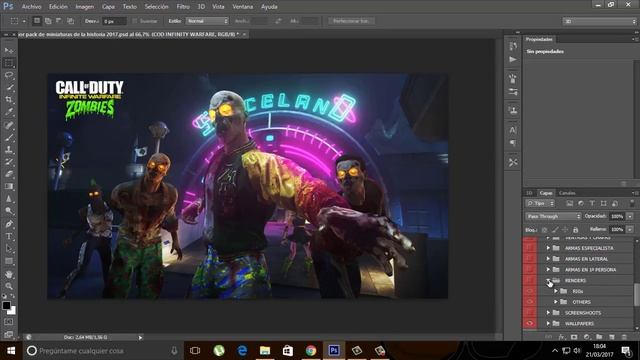Select the Hand tool
This screenshot has width=640, height=360.
(9, 274)
